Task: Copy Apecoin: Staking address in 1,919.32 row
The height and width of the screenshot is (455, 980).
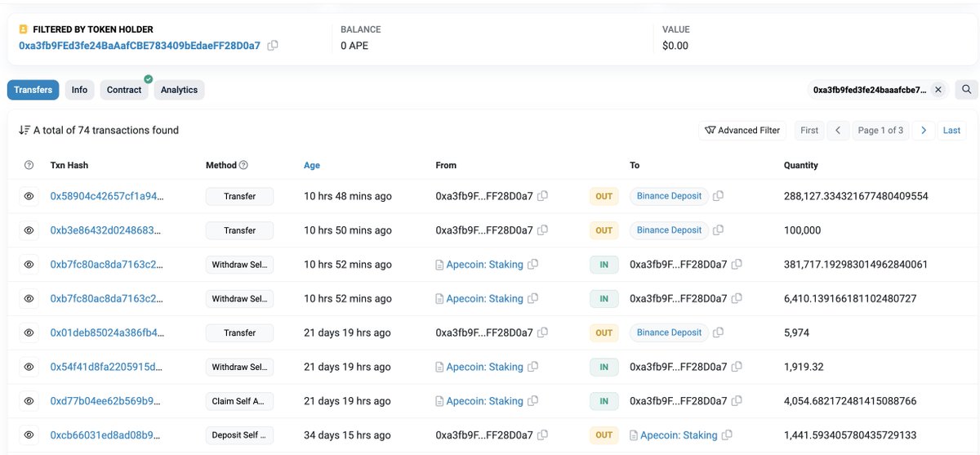Action: [532, 367]
